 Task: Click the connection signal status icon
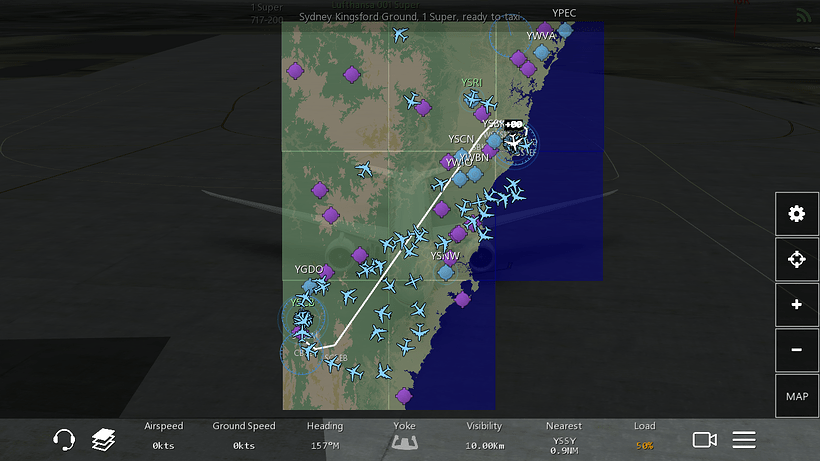pyautogui.click(x=804, y=15)
